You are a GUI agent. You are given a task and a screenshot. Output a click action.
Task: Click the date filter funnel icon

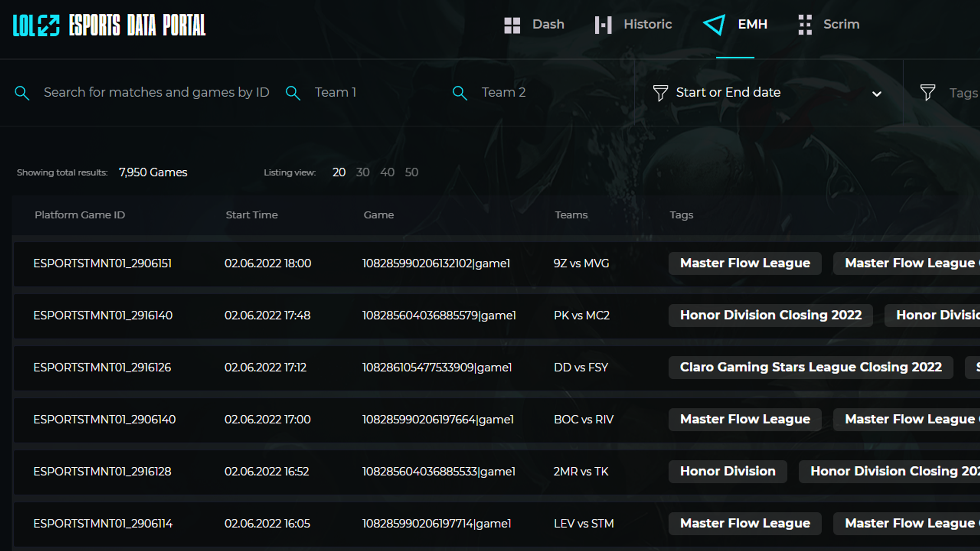660,93
